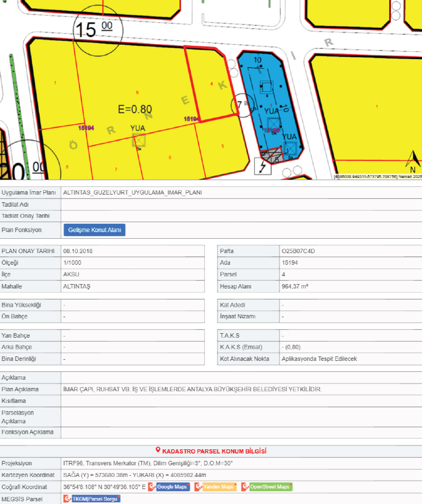Click the empty square symbol in blue zone
Screen dimensions: 422x504
coord(267,87)
